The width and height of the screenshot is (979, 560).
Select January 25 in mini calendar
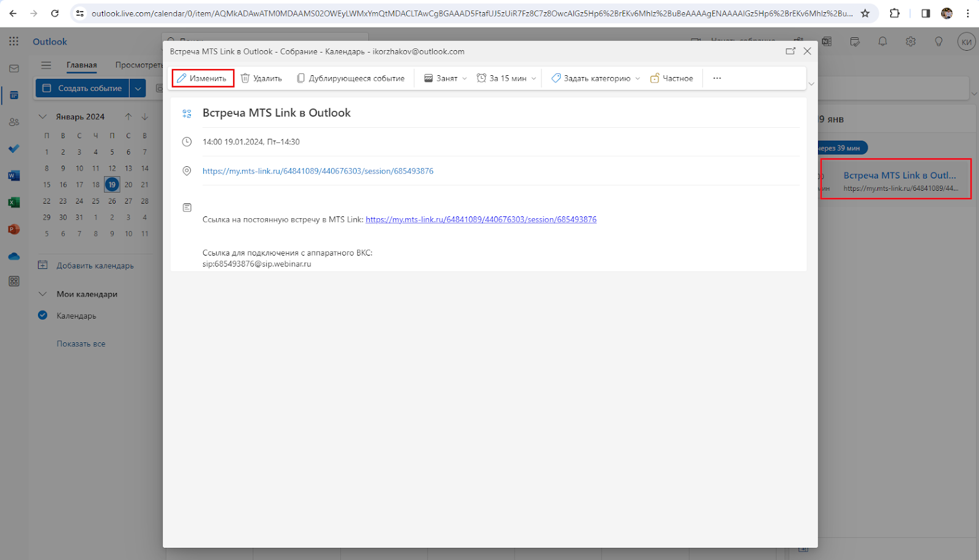(x=95, y=201)
